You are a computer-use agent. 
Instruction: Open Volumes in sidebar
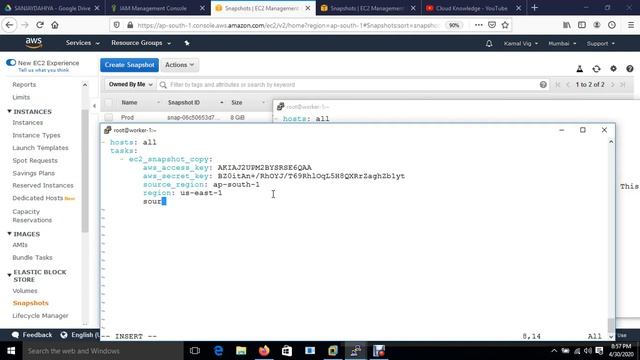(25, 291)
